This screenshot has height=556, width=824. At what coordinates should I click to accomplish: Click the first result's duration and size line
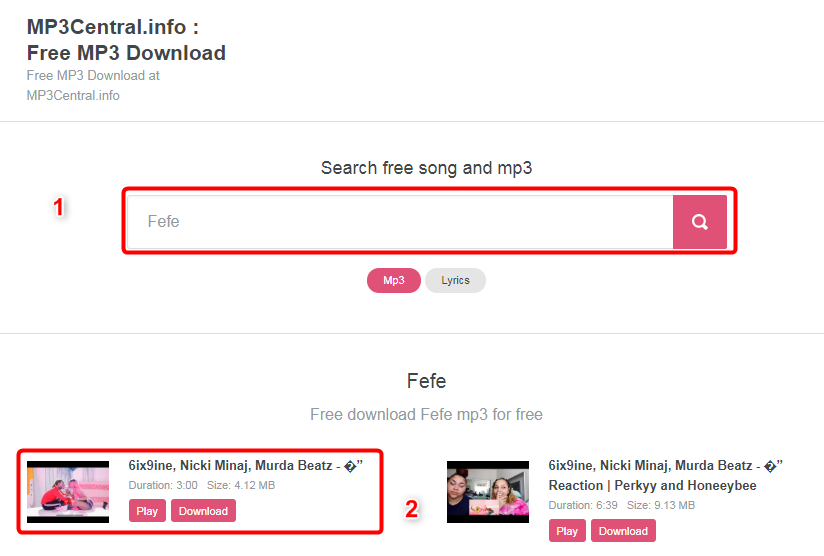(x=202, y=486)
